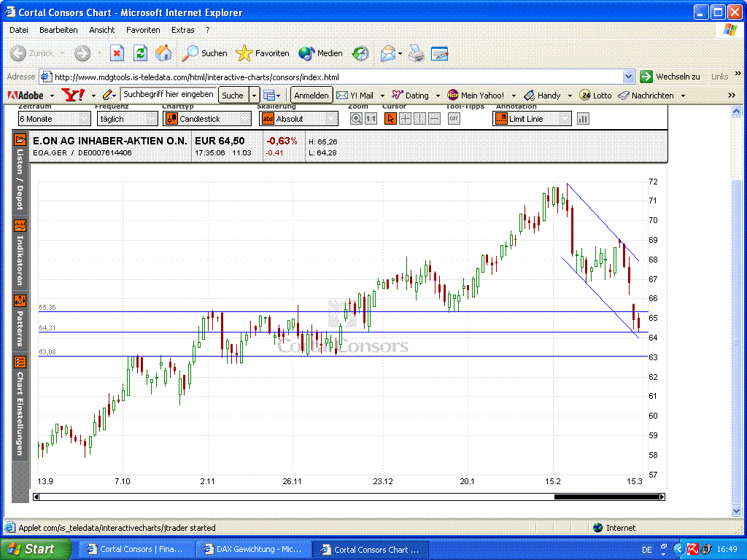Open the ? help menu
The width and height of the screenshot is (747, 560).
pos(208,29)
